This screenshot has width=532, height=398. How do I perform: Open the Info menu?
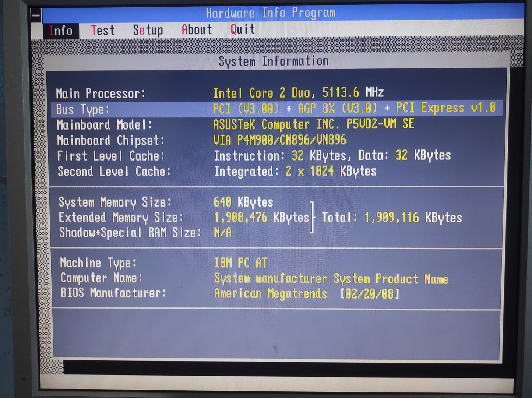60,31
